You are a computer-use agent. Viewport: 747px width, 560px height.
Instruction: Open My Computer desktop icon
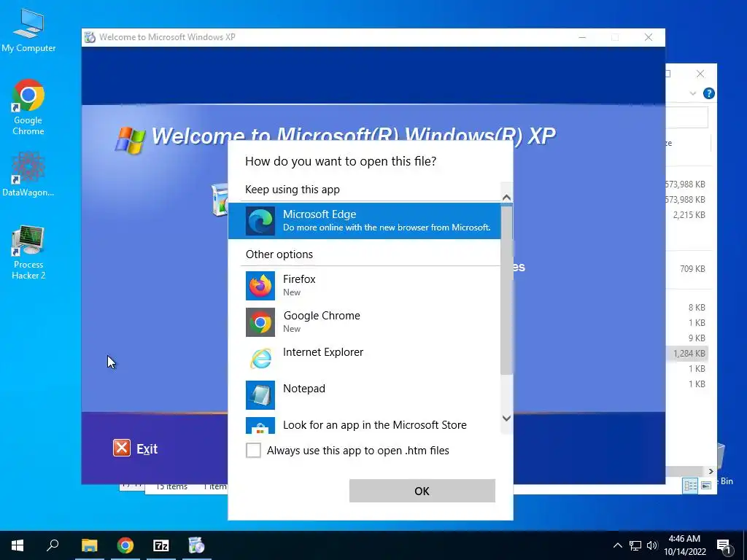point(28,31)
